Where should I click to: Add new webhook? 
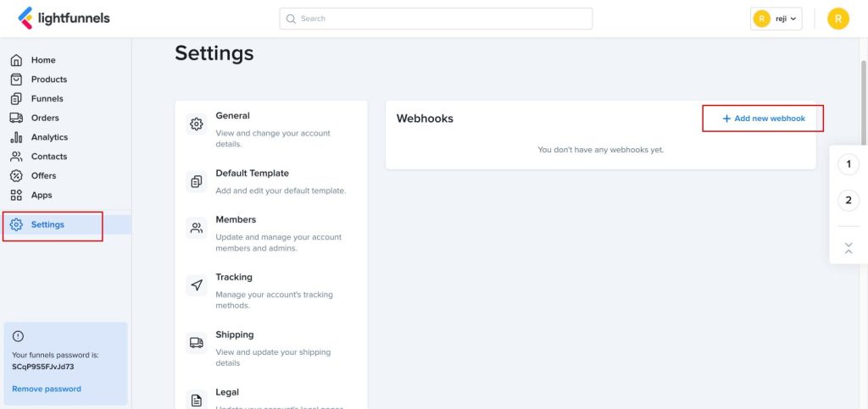764,119
